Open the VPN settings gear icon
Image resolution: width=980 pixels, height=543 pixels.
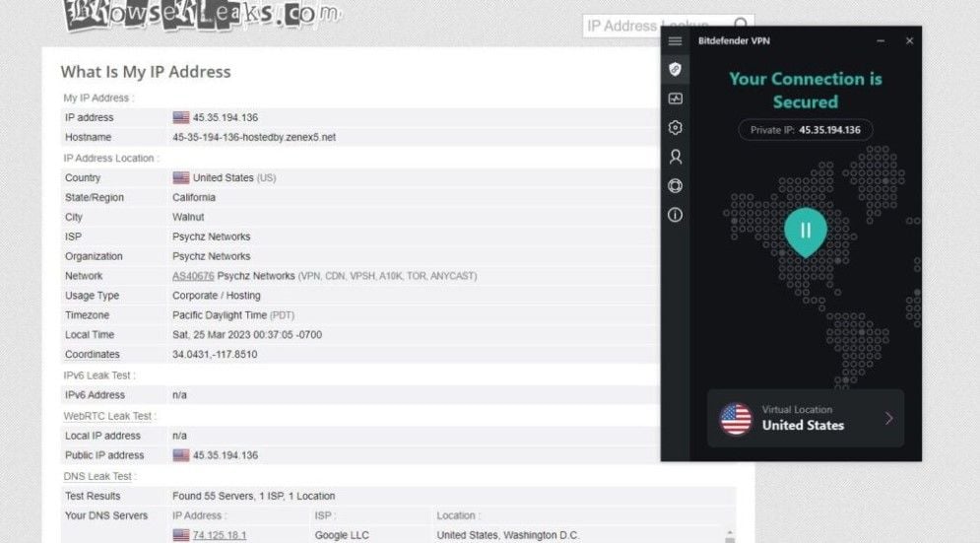(x=675, y=127)
